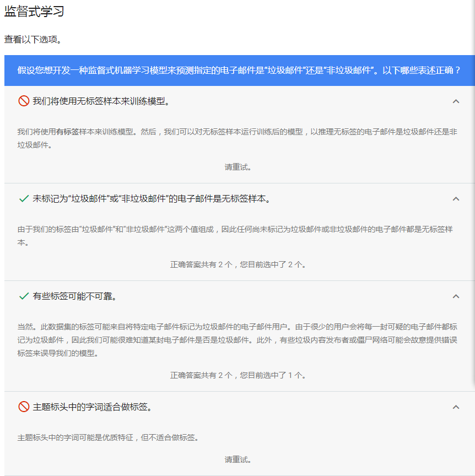
Task: Collapse the 我们将使用无标签样本来训练模型 answer panel
Action: [456, 101]
